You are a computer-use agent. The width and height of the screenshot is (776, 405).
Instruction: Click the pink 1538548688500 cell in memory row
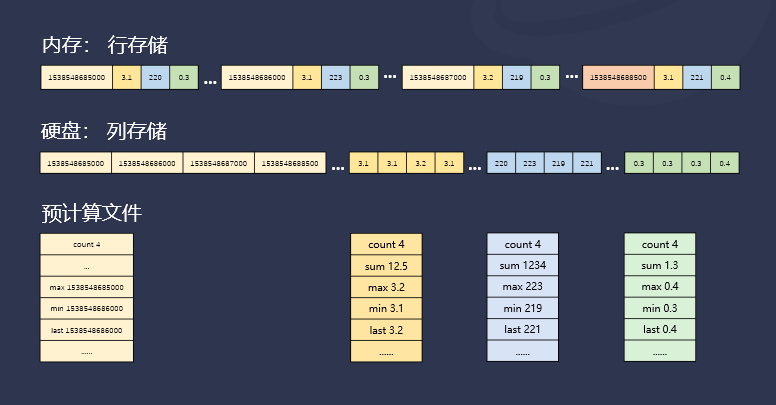(618, 78)
